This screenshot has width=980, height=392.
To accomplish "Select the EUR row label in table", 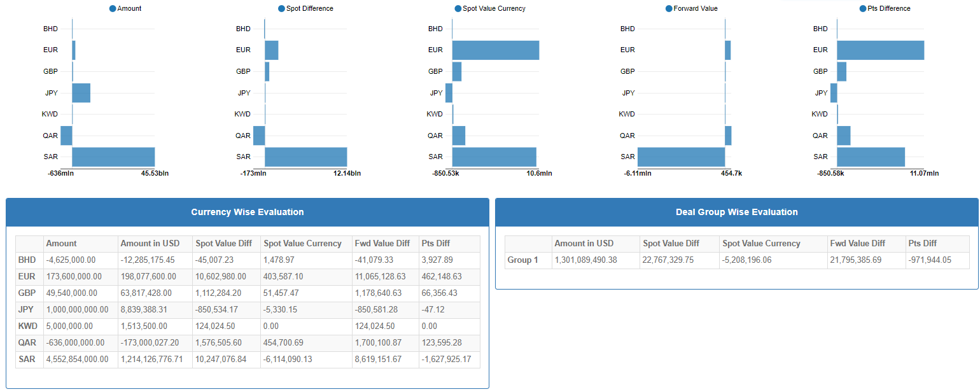I will pos(27,277).
